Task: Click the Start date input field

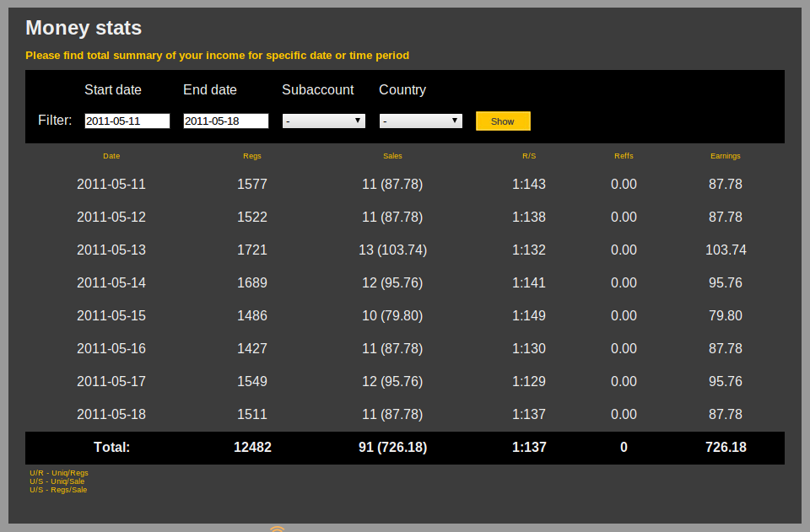Action: click(127, 121)
